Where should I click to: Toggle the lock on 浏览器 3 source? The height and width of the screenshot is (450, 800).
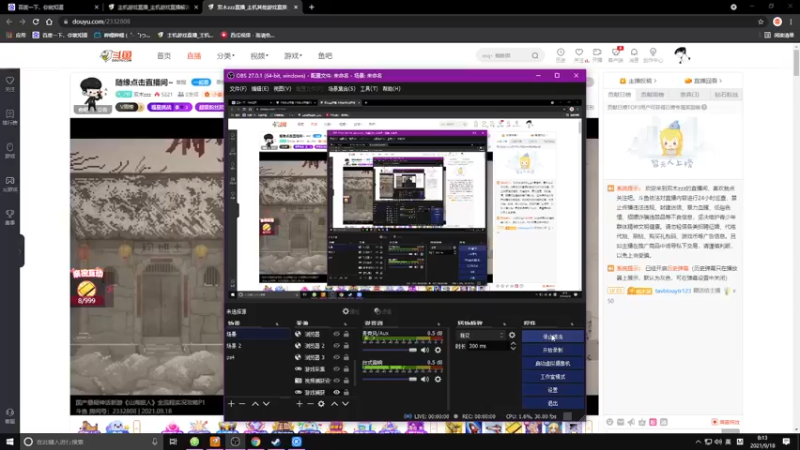346,357
